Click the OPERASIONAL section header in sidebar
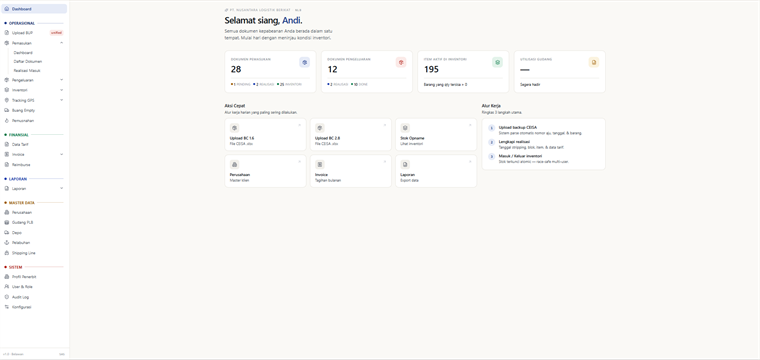The image size is (760, 360). pos(22,23)
